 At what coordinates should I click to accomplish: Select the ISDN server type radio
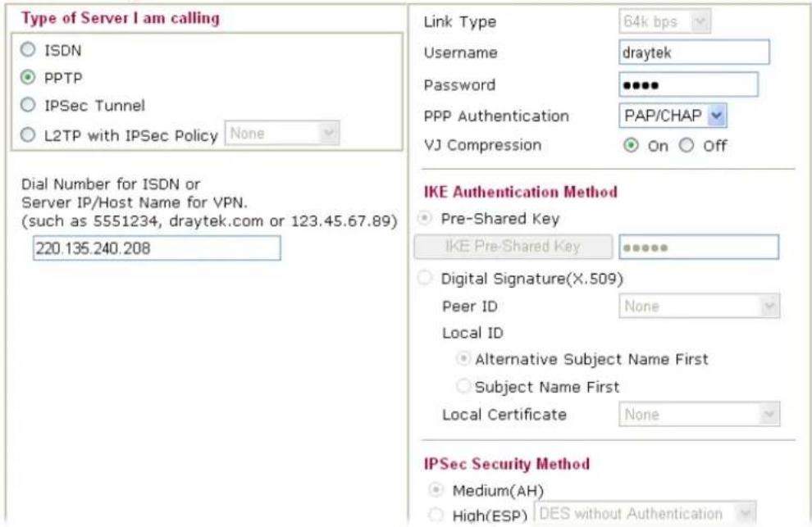(x=28, y=50)
